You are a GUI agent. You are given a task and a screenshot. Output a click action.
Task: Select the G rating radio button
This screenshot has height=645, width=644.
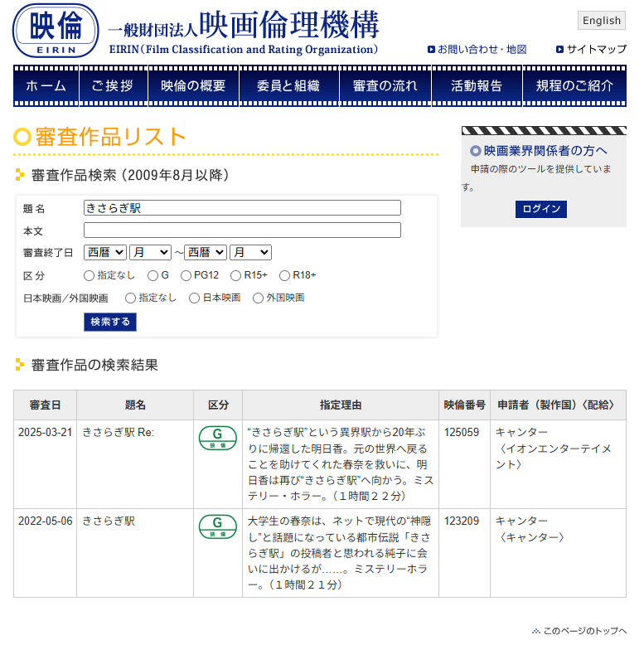click(x=153, y=275)
